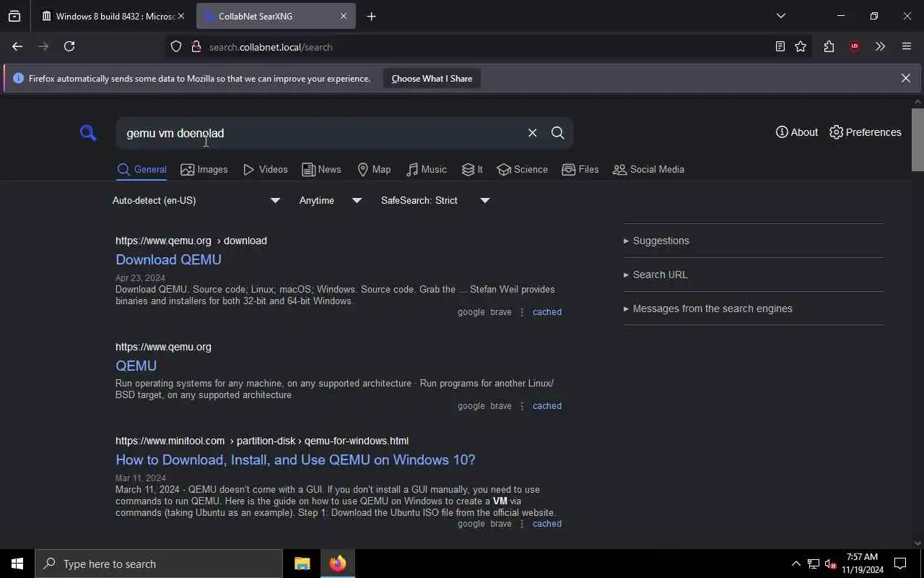The image size is (924, 578).
Task: Open the QEMU homepage result
Action: point(136,366)
